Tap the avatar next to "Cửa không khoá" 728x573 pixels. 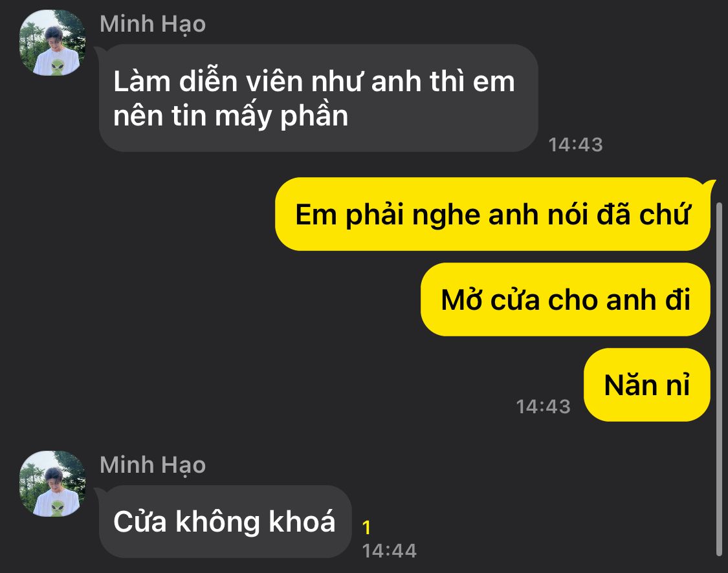[52, 484]
